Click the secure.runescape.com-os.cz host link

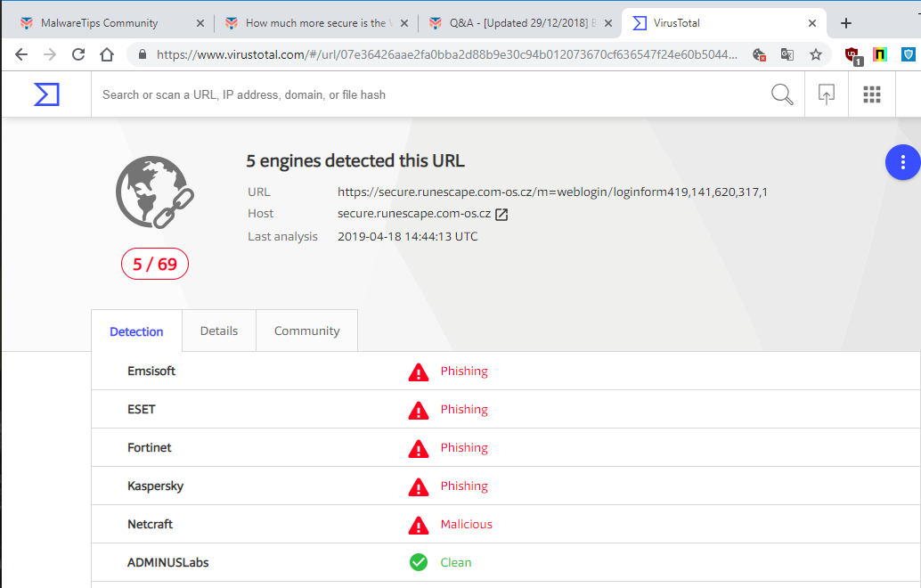point(414,214)
